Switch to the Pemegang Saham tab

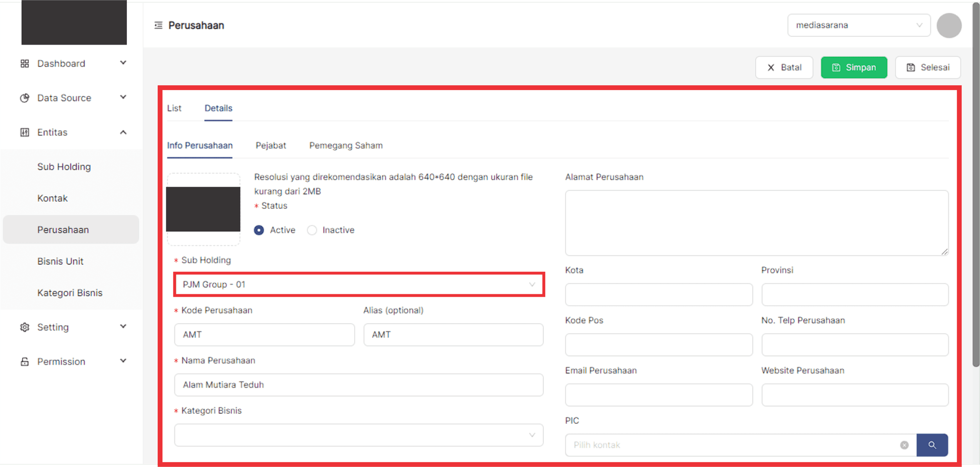tap(345, 145)
